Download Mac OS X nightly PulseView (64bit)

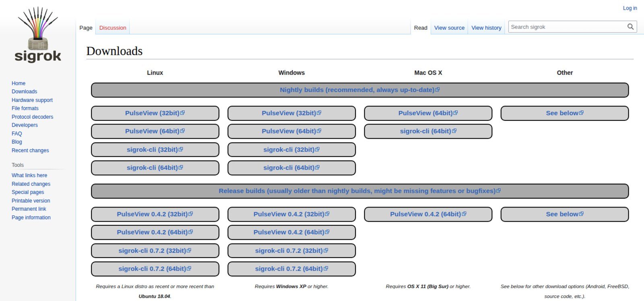point(428,113)
